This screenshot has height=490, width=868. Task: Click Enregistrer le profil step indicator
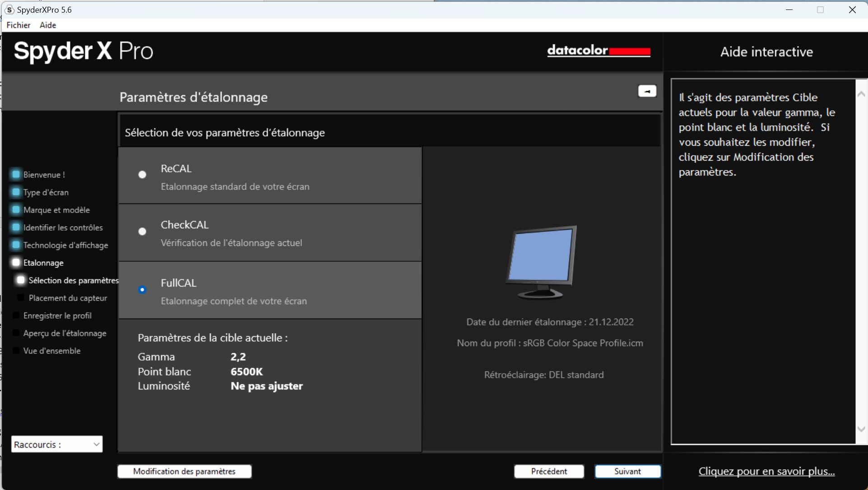(x=16, y=315)
